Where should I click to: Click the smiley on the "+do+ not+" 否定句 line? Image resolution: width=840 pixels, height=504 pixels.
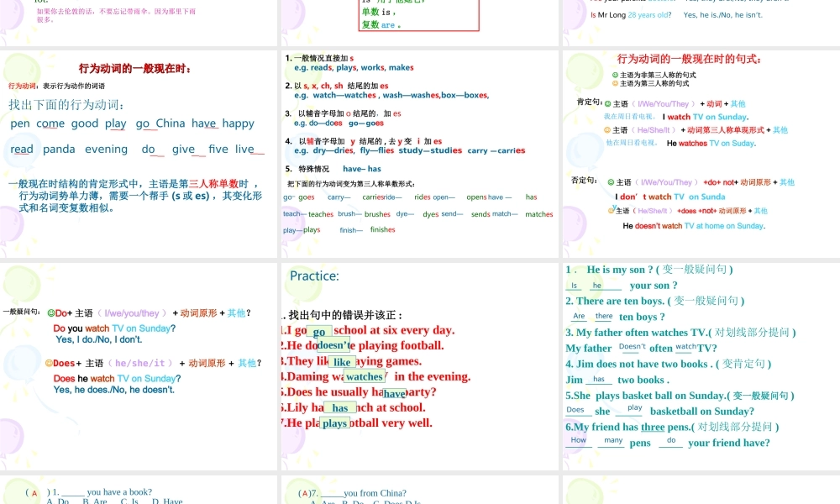click(x=610, y=182)
